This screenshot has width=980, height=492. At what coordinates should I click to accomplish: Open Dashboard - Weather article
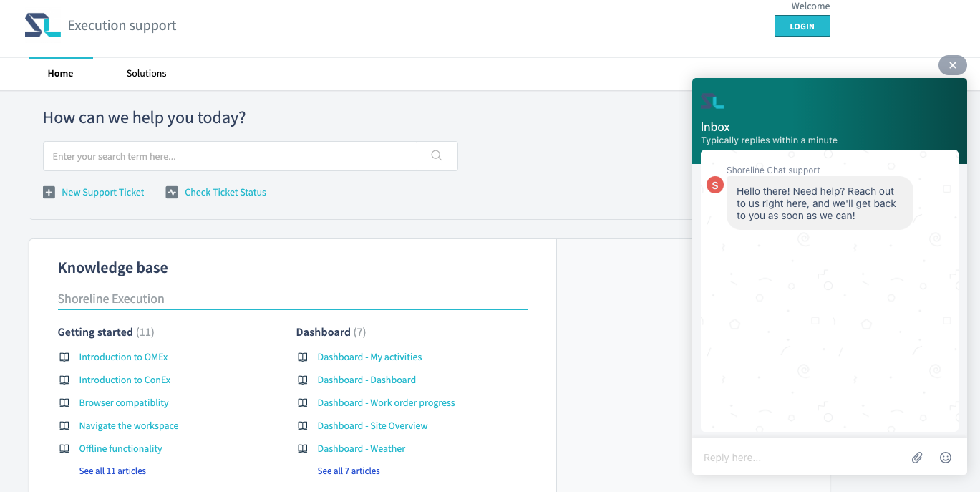[362, 448]
